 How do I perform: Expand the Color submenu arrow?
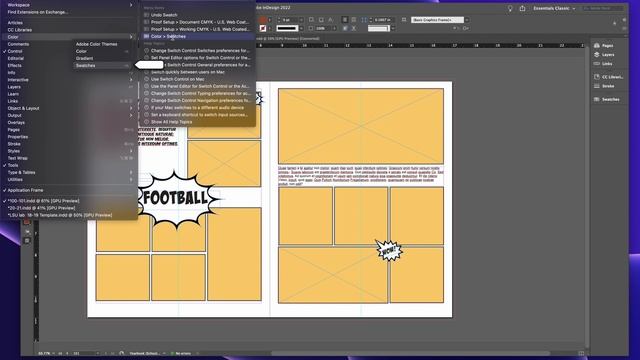(131, 37)
